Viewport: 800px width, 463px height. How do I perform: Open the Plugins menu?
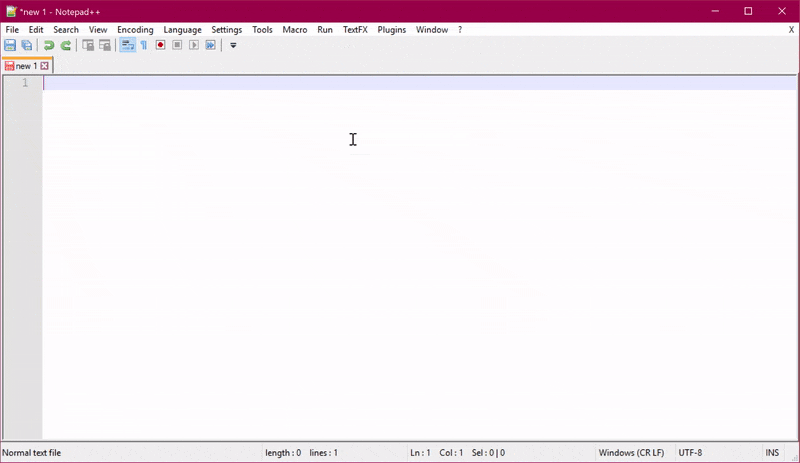click(x=391, y=30)
